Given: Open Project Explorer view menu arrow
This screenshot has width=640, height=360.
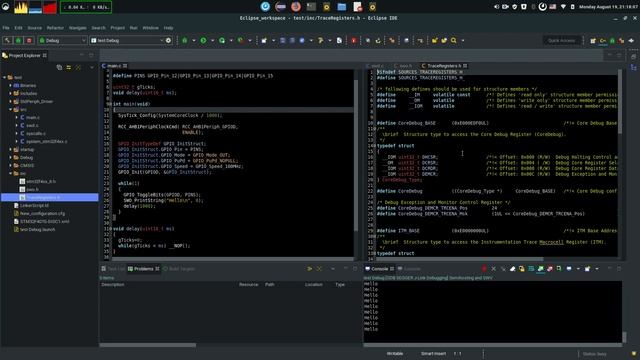Looking at the screenshot, I should (92, 67).
